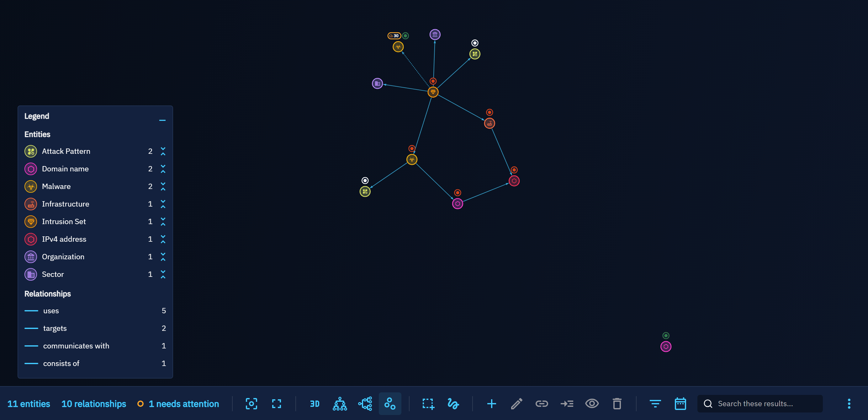Viewport: 868px width, 420px height.
Task: Select the targets relationship in the legend
Action: click(95, 328)
